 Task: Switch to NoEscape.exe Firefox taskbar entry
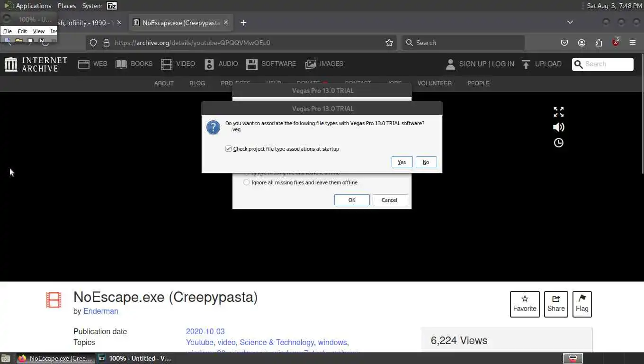point(55,358)
